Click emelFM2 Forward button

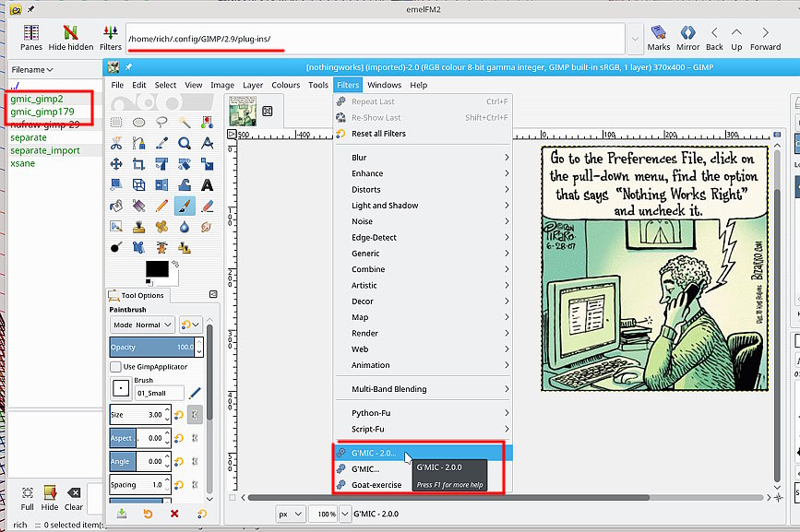(765, 38)
